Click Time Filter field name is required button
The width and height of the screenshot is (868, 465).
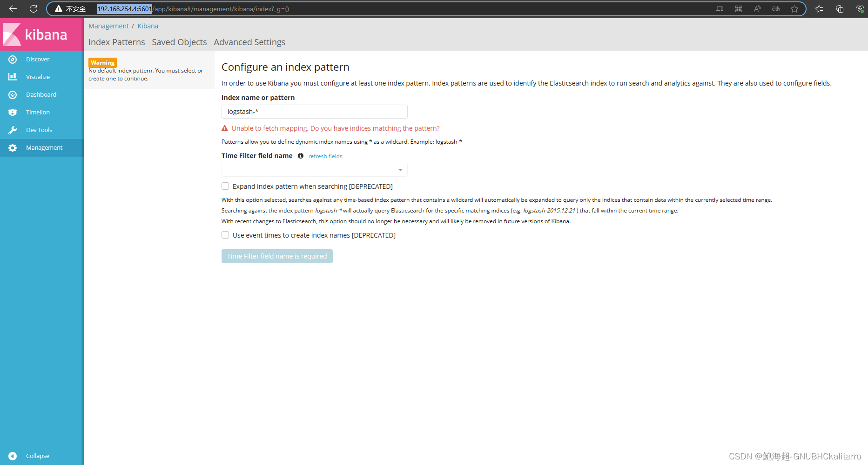(x=277, y=256)
